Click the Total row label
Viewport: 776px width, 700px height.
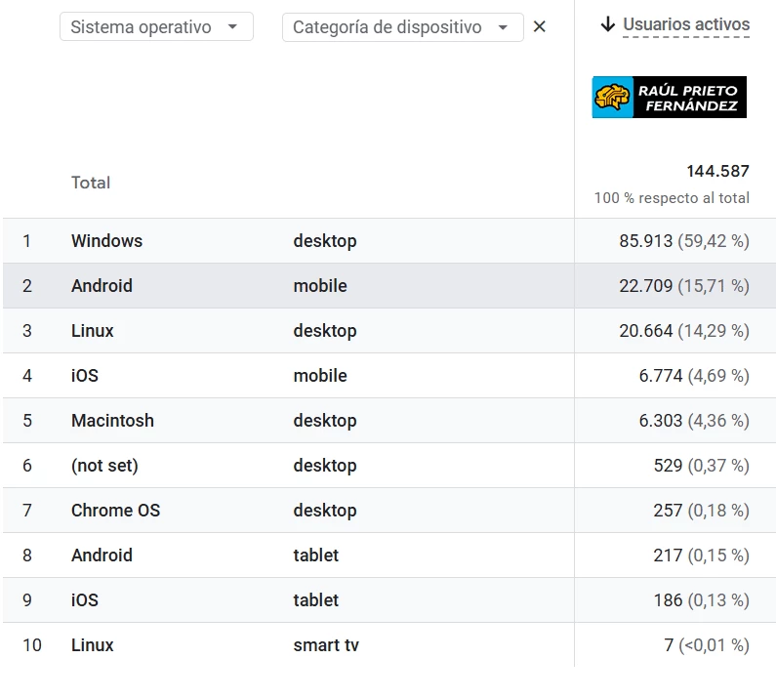coord(91,183)
